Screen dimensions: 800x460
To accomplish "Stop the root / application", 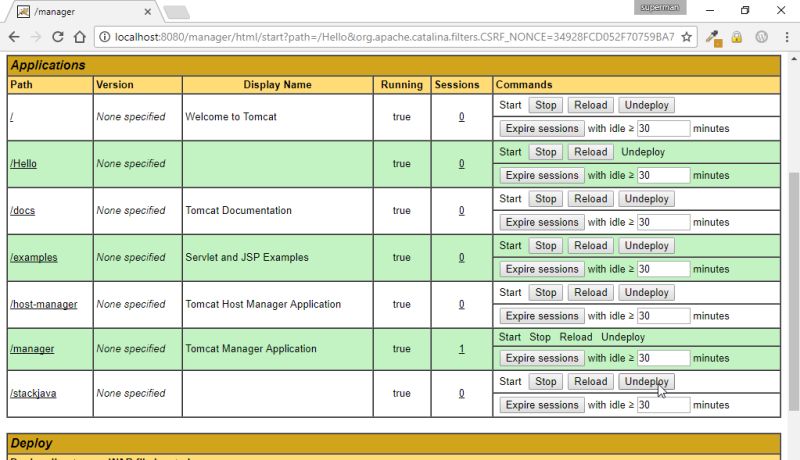I will (545, 105).
